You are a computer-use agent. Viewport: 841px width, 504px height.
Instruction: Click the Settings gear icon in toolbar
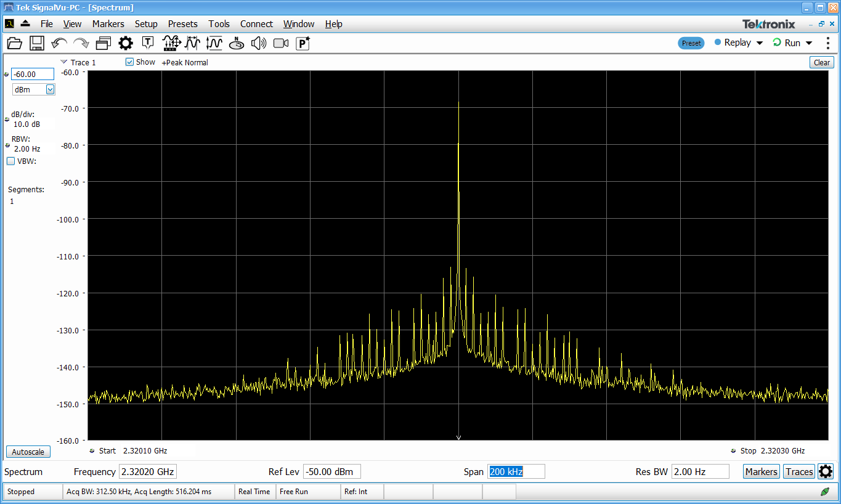tap(126, 43)
